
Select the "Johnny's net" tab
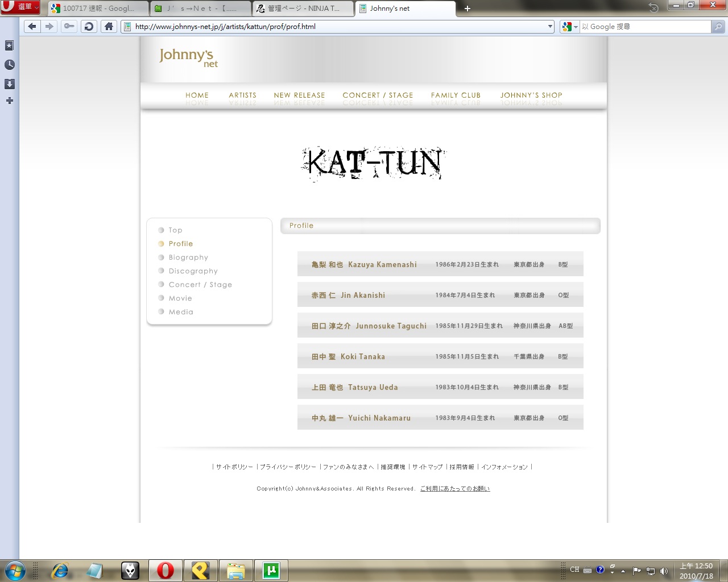pos(406,9)
